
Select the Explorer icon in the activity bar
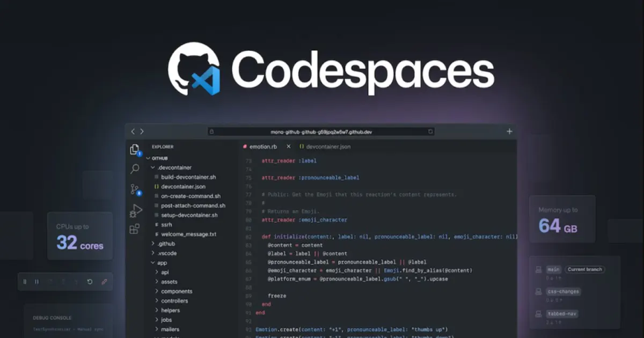tap(134, 149)
